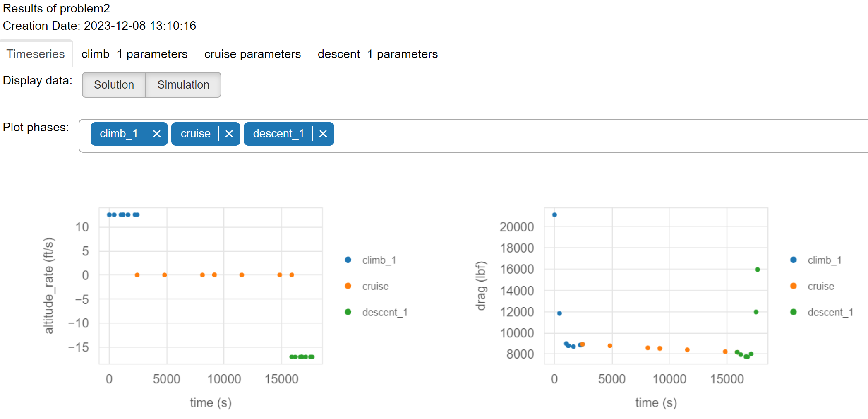Click the blue climb_1 marker in altitude_rate legend
The height and width of the screenshot is (419, 868).
point(348,260)
